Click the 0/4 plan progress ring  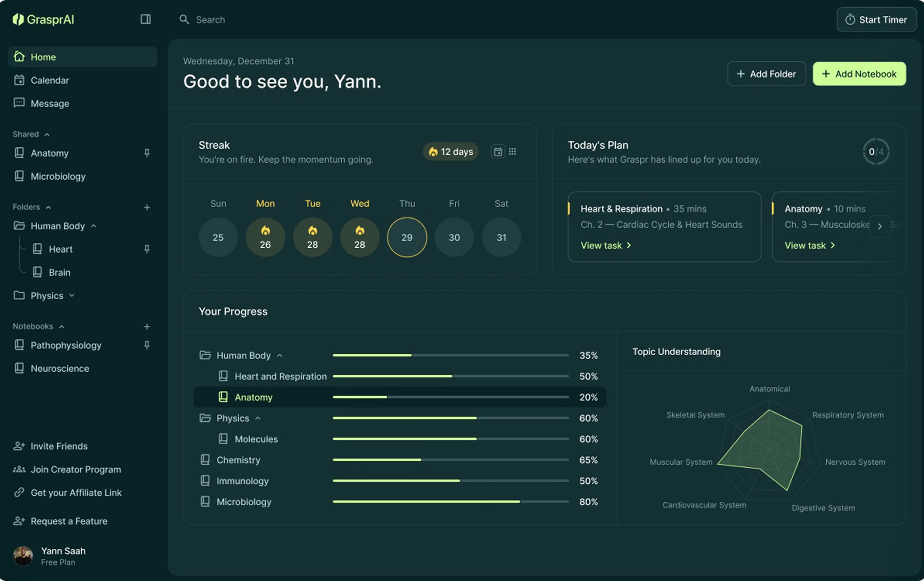(876, 152)
